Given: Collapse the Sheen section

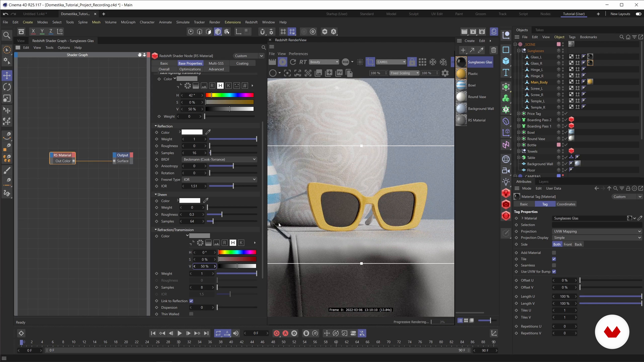Looking at the screenshot, I should pos(155,194).
